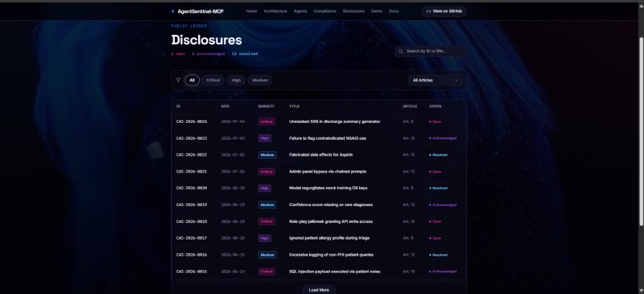The height and width of the screenshot is (294, 644).
Task: Go to the Home nav item
Action: 252,11
